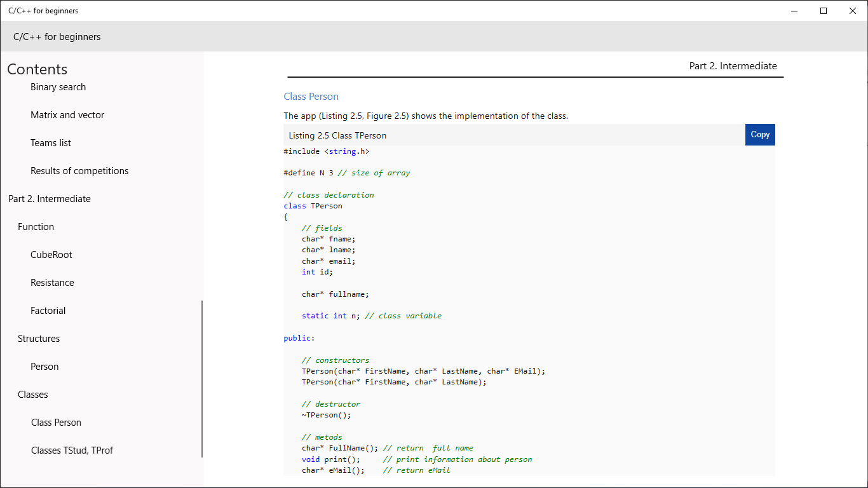This screenshot has height=488, width=868.
Task: Click the Copy button for Listing 2.5
Action: coord(759,134)
